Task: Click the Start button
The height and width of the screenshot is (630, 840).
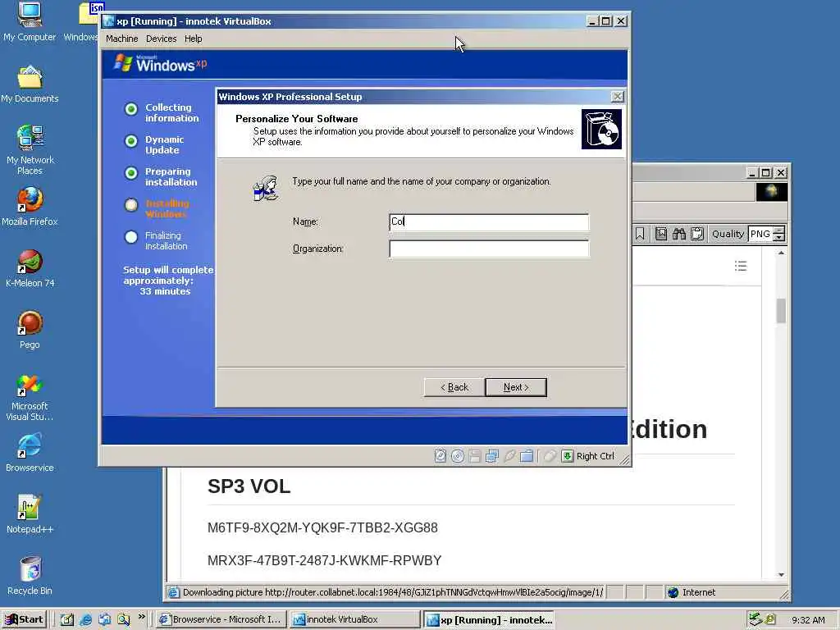Action: [x=25, y=619]
